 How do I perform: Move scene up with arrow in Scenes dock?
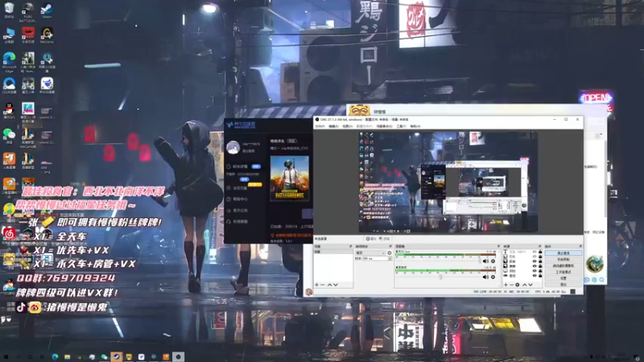(x=329, y=285)
